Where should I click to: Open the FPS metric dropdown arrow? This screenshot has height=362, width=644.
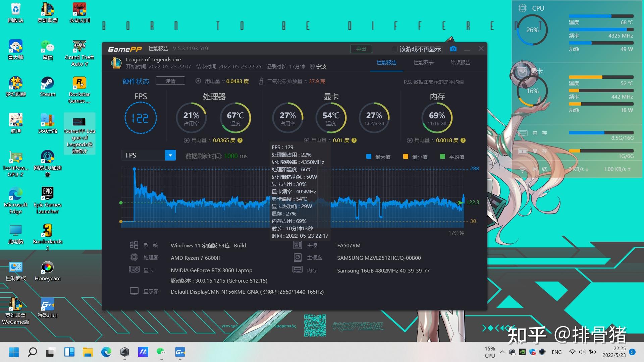pos(170,155)
